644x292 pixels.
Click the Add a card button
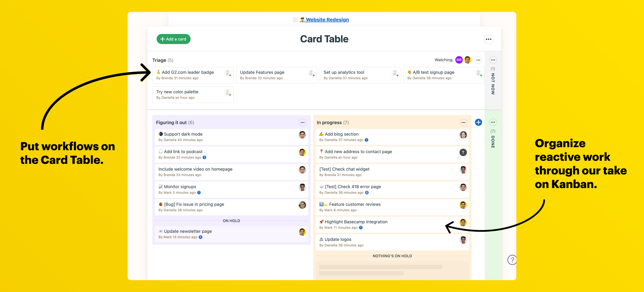(173, 39)
